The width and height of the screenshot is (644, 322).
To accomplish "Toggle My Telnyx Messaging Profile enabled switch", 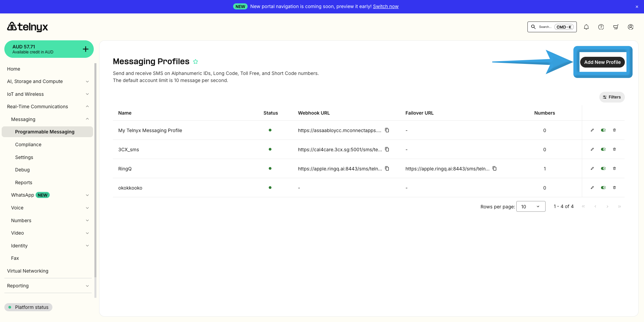I will pyautogui.click(x=603, y=130).
